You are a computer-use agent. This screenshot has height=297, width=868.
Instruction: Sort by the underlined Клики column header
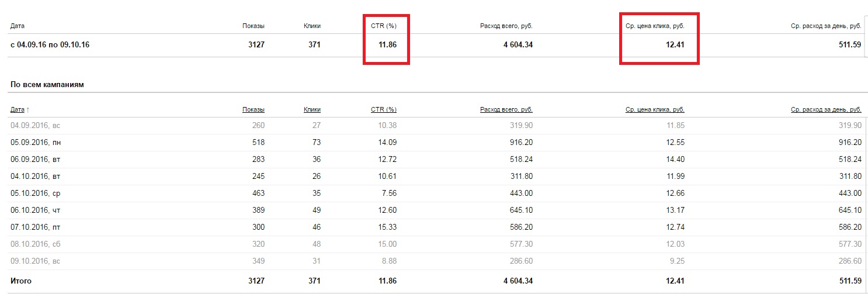(x=312, y=109)
